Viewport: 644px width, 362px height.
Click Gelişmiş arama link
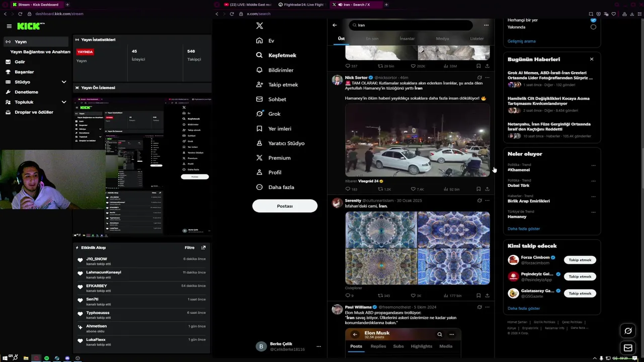(x=521, y=41)
